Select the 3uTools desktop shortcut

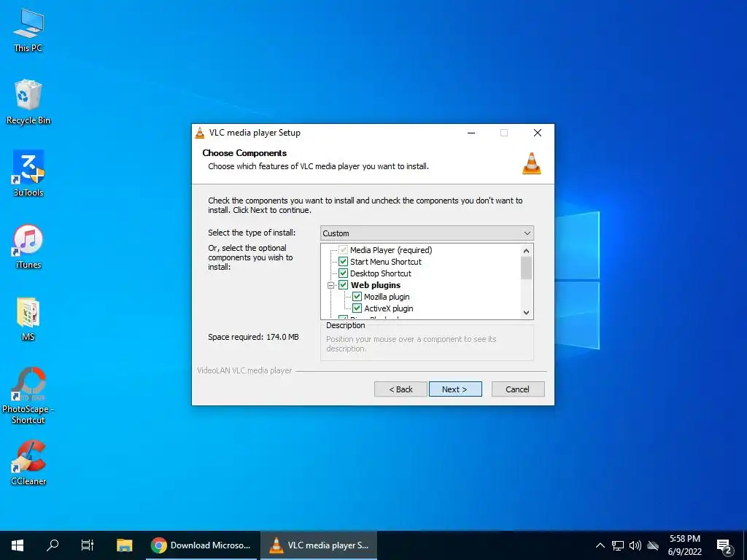28,174
